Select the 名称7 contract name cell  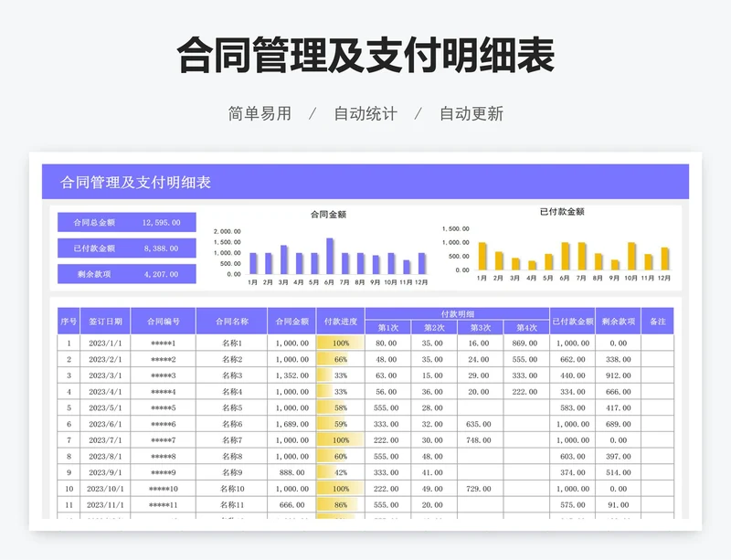coord(232,440)
